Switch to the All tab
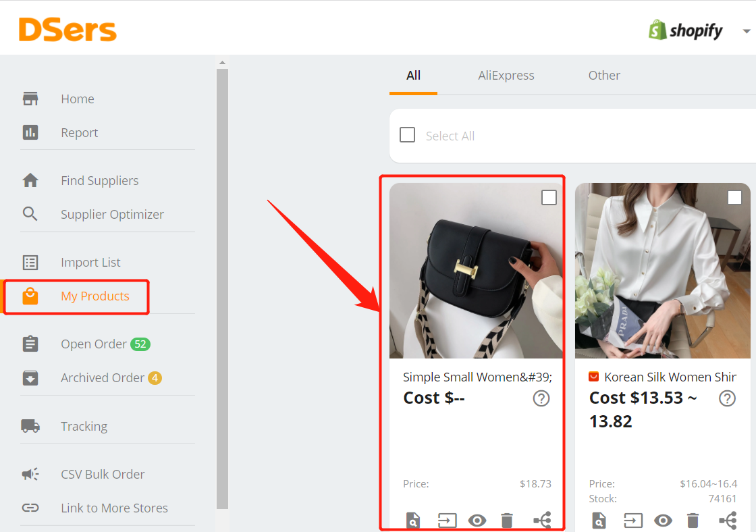 point(413,75)
